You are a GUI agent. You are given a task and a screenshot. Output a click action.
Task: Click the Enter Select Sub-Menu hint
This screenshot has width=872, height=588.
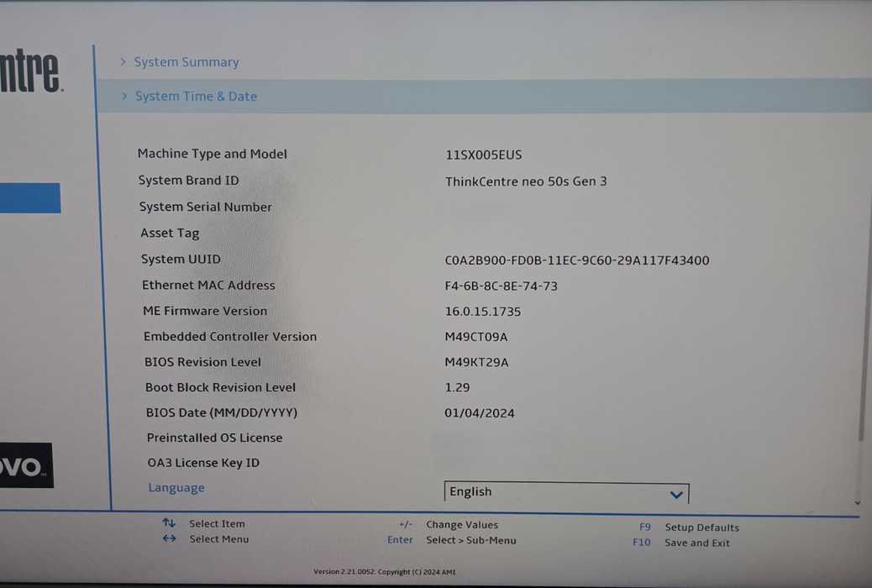click(x=452, y=540)
